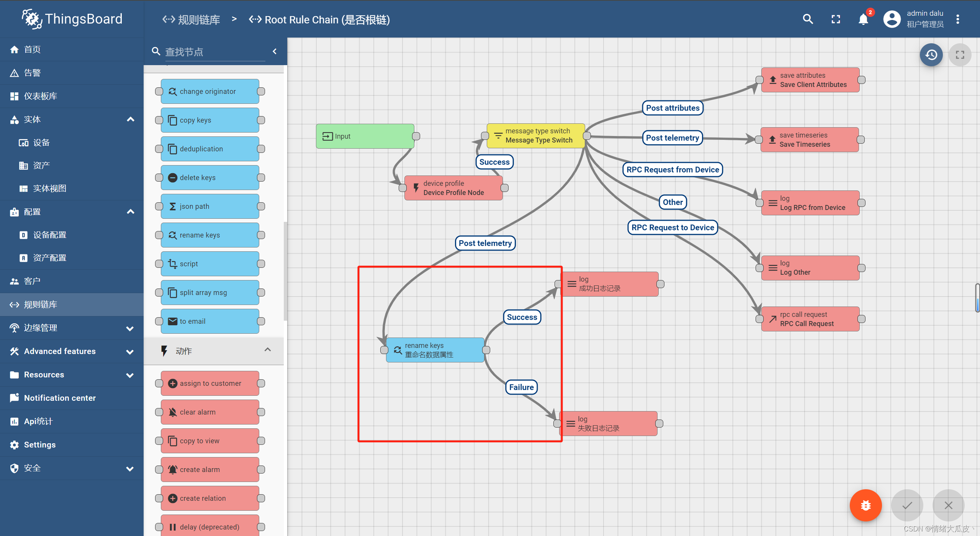The image size is (980, 536).
Task: Click the 查找节点 search field
Action: point(215,52)
